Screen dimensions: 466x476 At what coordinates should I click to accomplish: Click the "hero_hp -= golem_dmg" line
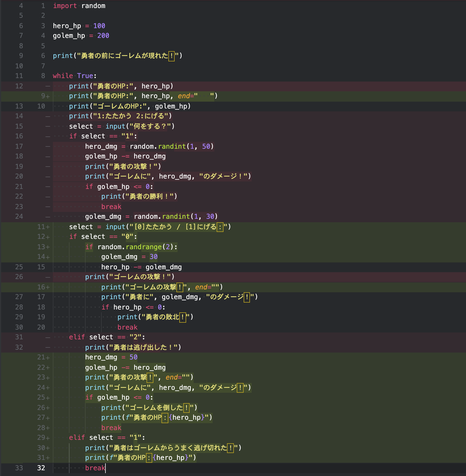[141, 267]
